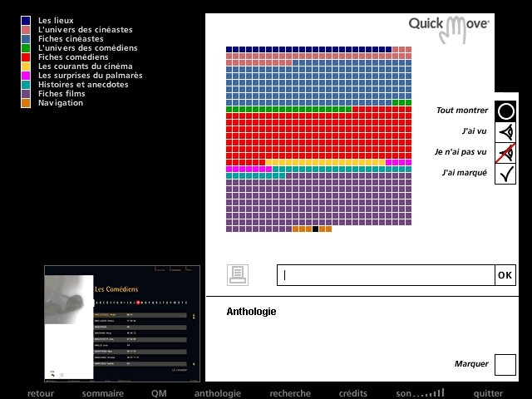This screenshot has height=399, width=532.
Task: Open the sommaire menu item
Action: click(x=102, y=394)
